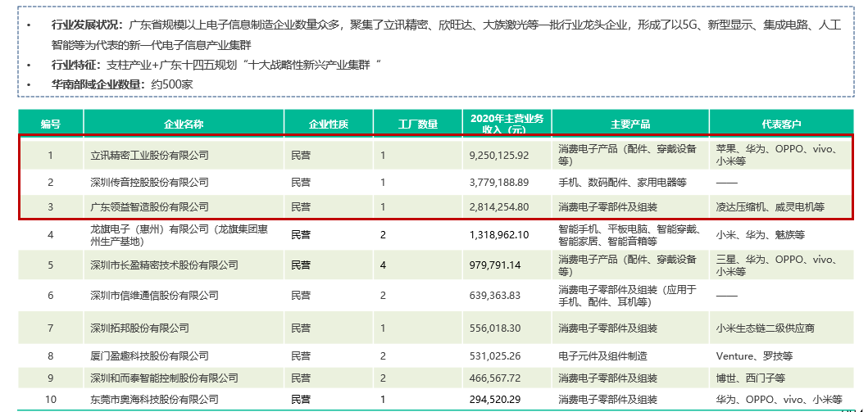
Task: Click the Venture、罗技等 customer cell
Action: 754,356
